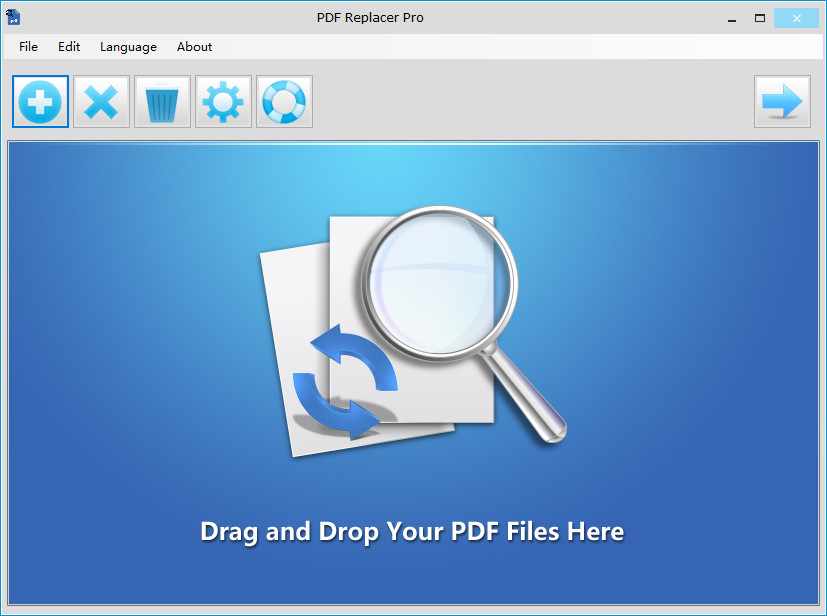This screenshot has width=827, height=616.
Task: Open the Edit menu
Action: point(68,47)
